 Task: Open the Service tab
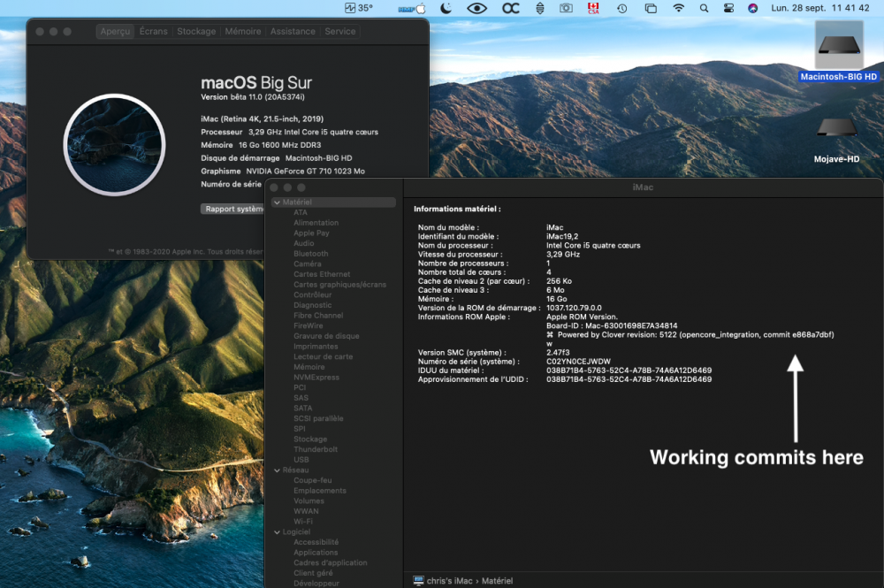340,32
